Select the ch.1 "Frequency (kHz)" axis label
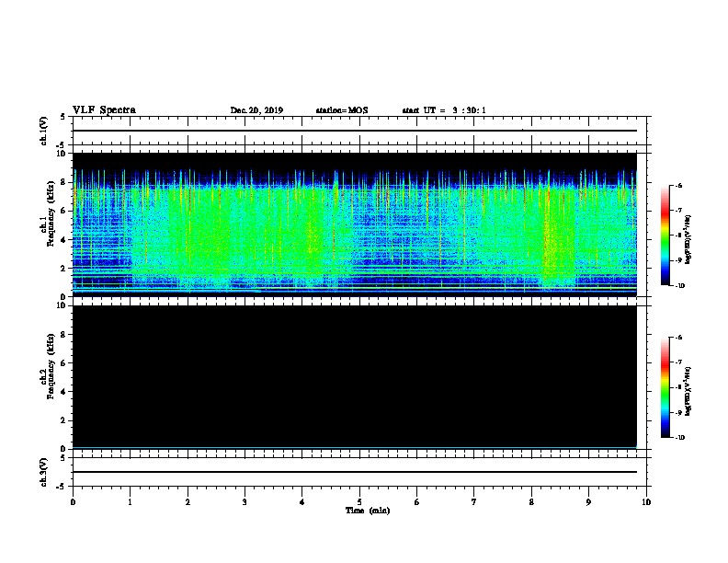Viewport: 728px width, 563px height. (x=51, y=213)
